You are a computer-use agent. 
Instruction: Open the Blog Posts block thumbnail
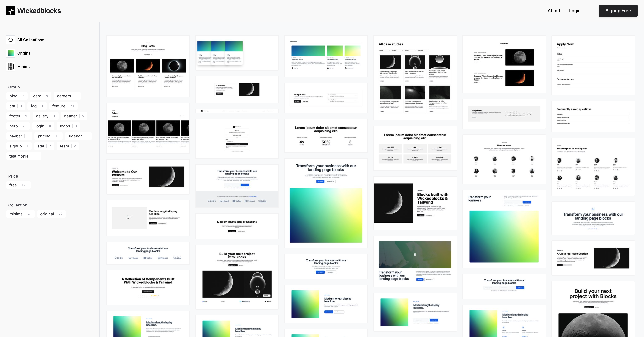pos(148,66)
